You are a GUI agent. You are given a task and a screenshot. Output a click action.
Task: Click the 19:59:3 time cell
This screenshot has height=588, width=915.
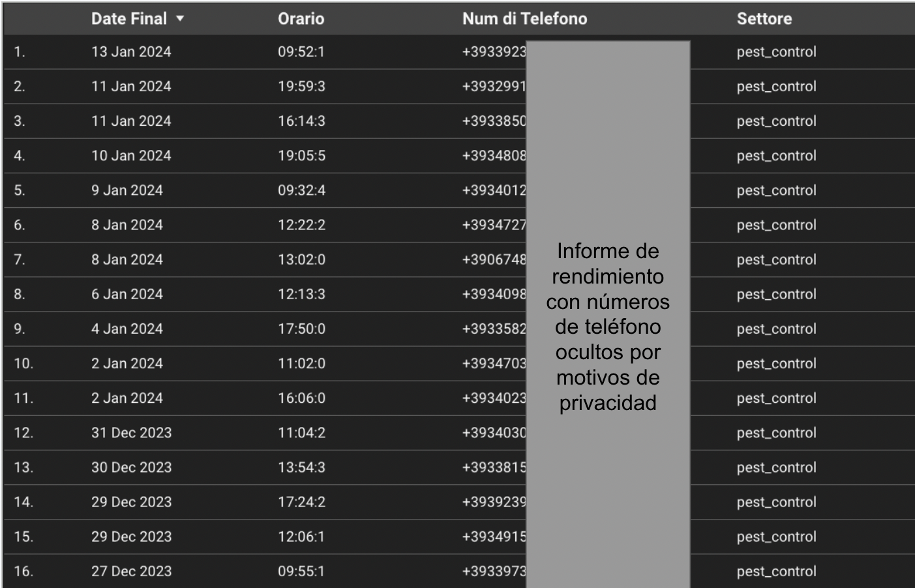coord(301,87)
